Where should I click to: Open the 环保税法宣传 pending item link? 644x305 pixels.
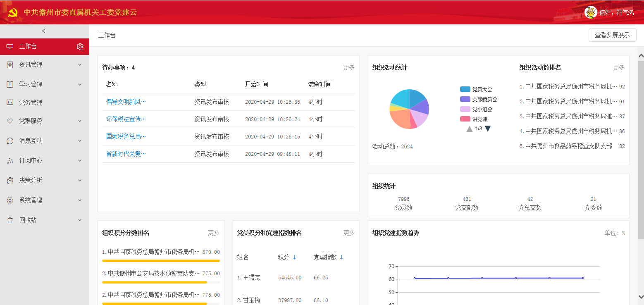pyautogui.click(x=126, y=119)
